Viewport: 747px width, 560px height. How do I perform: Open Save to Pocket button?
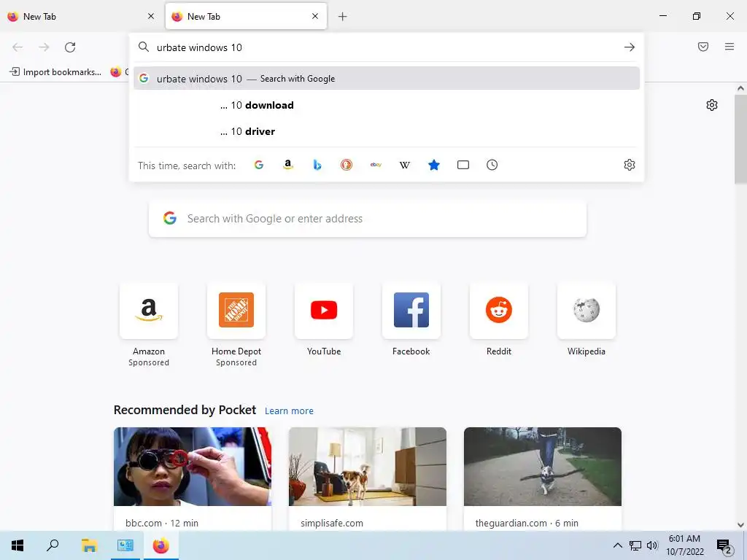point(703,47)
